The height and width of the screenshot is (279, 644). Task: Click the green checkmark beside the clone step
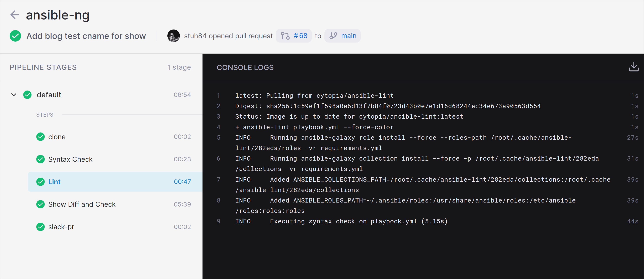pos(40,137)
